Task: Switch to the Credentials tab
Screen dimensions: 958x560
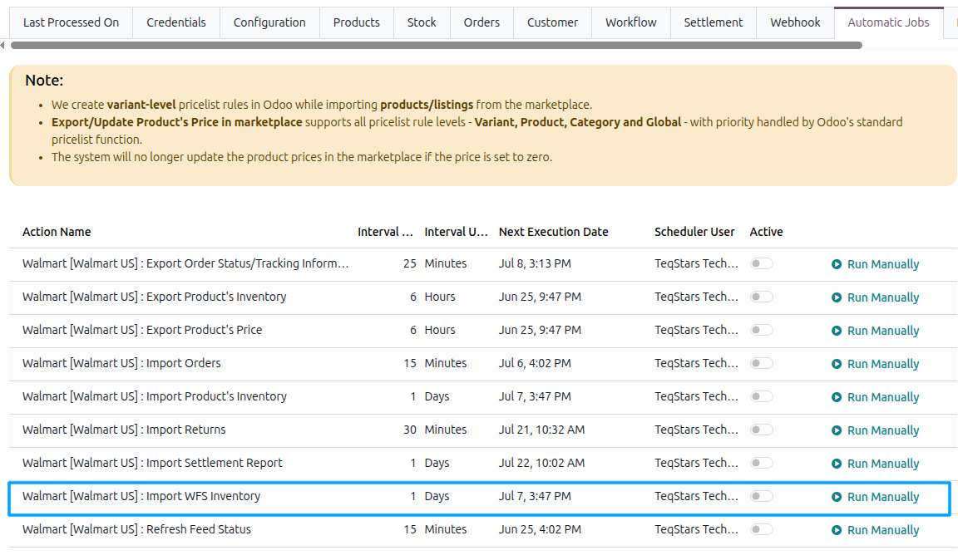Action: [176, 22]
